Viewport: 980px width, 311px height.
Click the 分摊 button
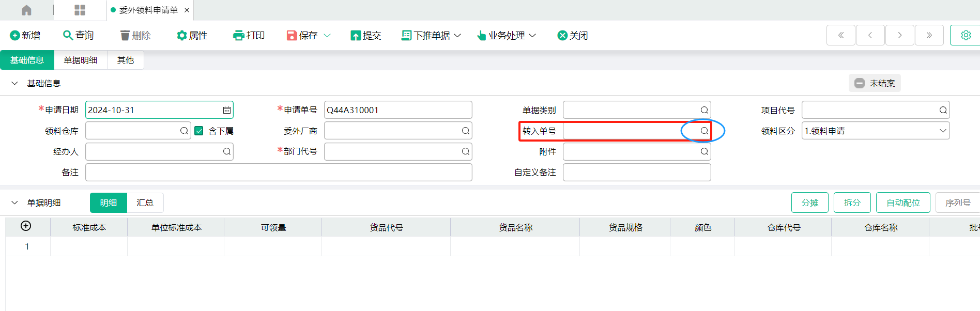point(809,203)
